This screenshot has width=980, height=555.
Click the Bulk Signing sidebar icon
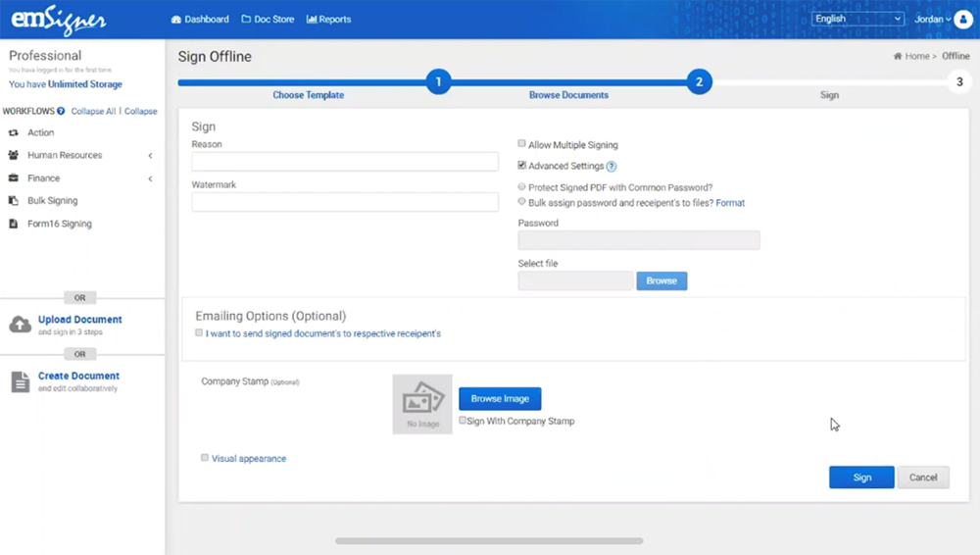(14, 201)
